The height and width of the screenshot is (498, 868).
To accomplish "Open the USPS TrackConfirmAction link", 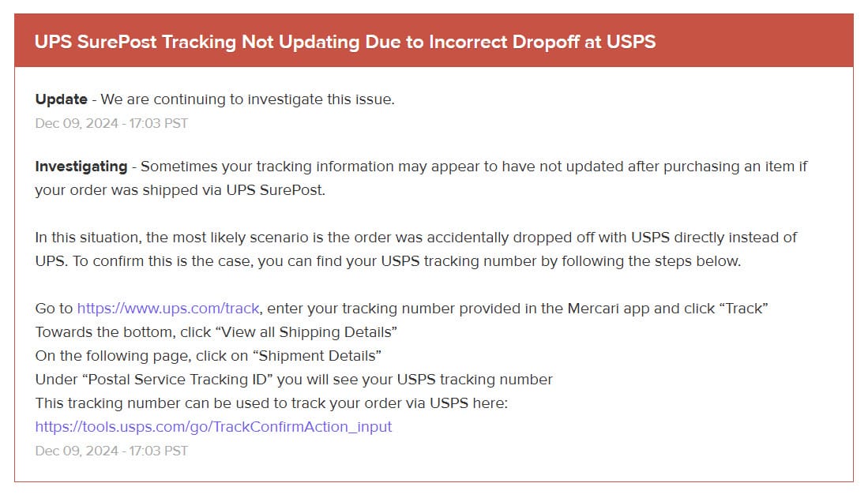I will pyautogui.click(x=213, y=427).
